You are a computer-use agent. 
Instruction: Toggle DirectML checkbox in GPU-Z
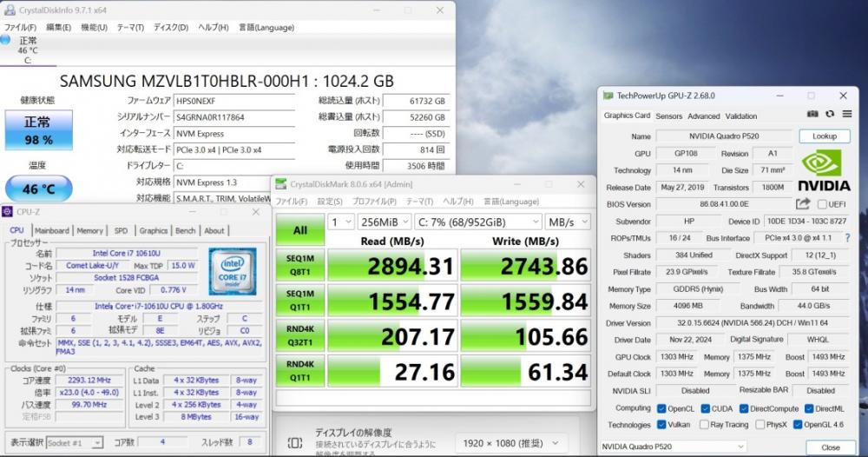tap(809, 409)
